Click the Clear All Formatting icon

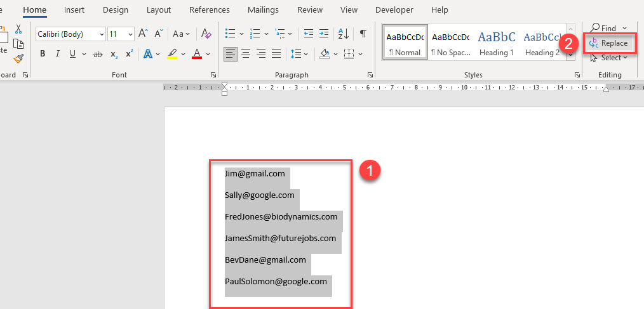[x=206, y=34]
